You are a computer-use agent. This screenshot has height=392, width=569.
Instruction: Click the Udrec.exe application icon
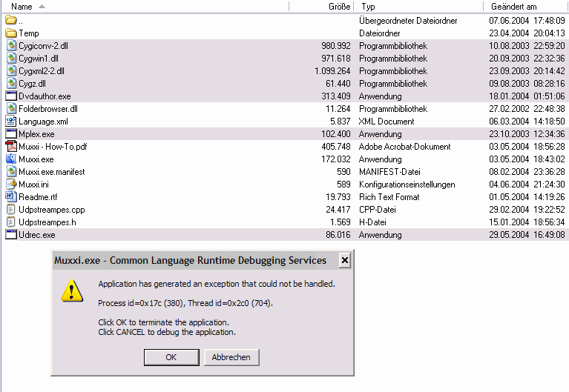tap(11, 235)
